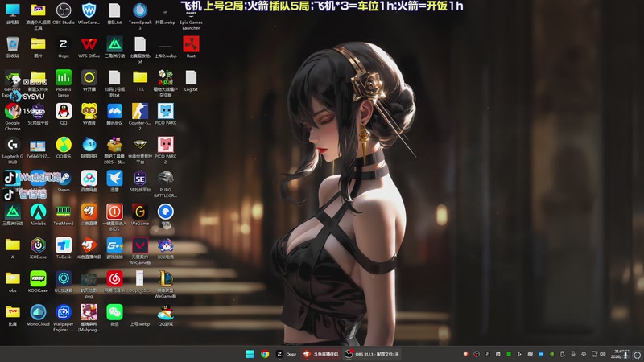Open the Log.txt file on the desktop

pos(191,80)
